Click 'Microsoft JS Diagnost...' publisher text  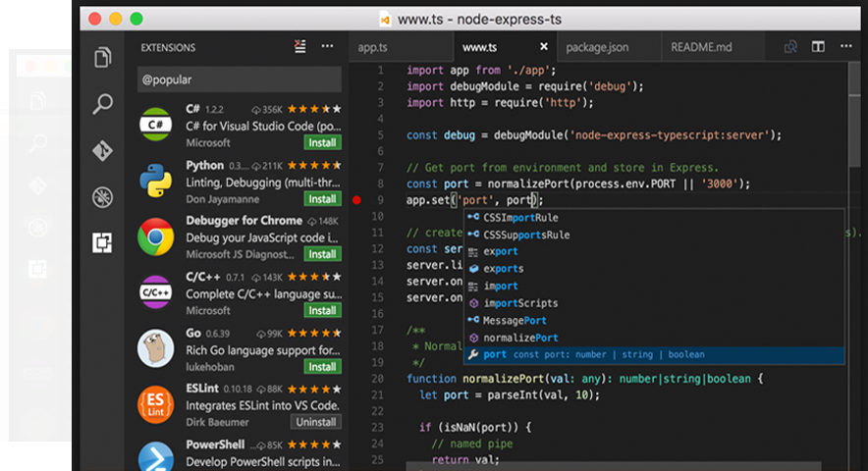pos(241,254)
